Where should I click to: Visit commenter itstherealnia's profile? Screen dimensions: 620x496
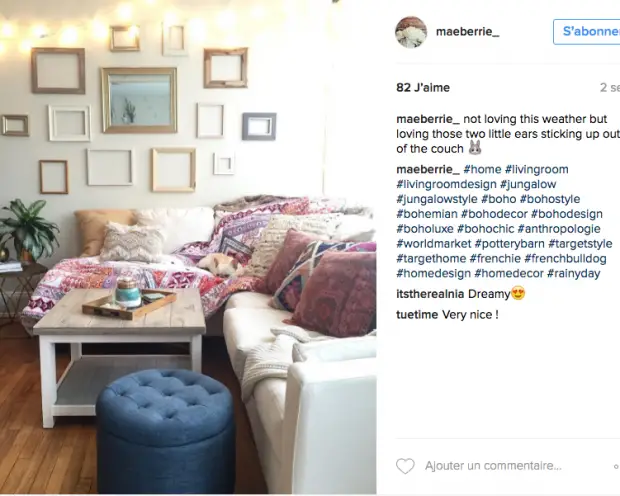[430, 294]
